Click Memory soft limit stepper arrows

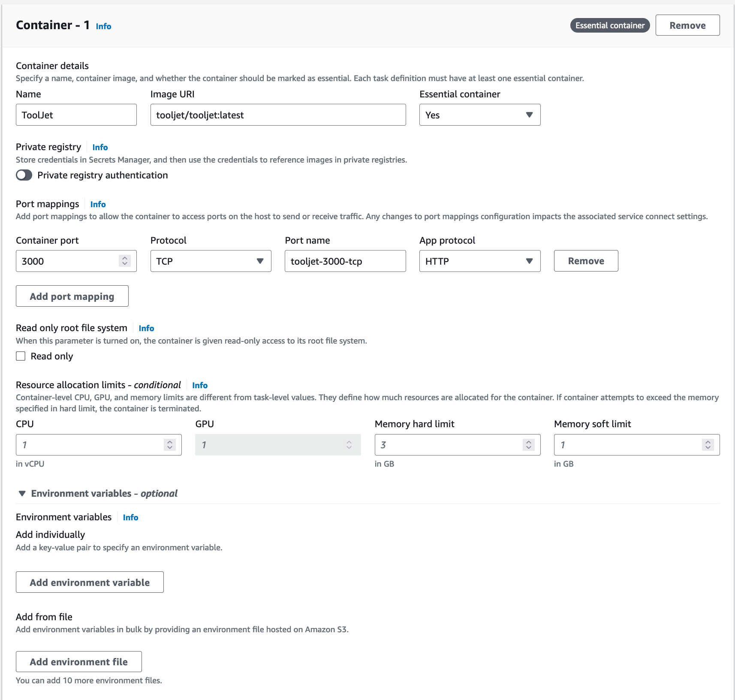point(708,445)
